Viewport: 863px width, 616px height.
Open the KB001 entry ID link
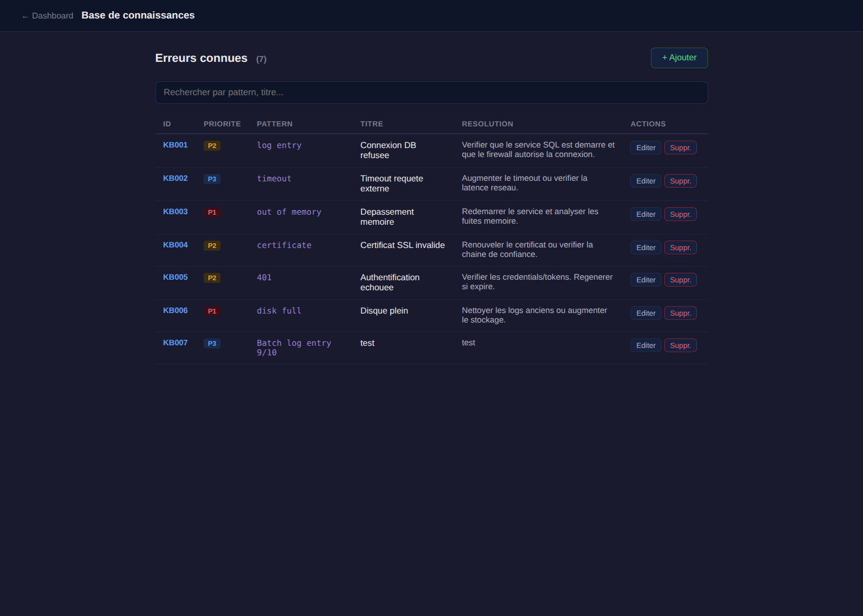click(175, 145)
